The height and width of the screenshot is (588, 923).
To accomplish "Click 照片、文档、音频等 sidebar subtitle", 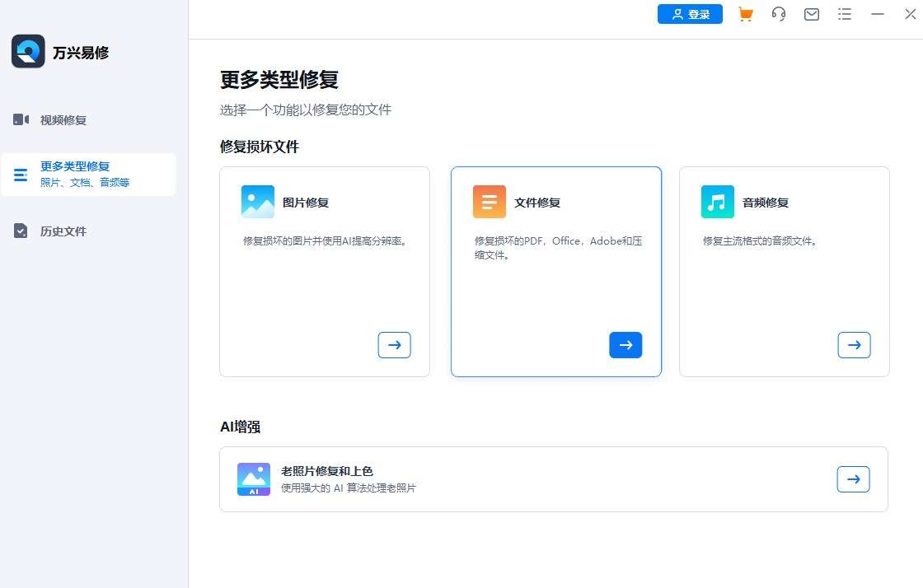I will click(85, 182).
